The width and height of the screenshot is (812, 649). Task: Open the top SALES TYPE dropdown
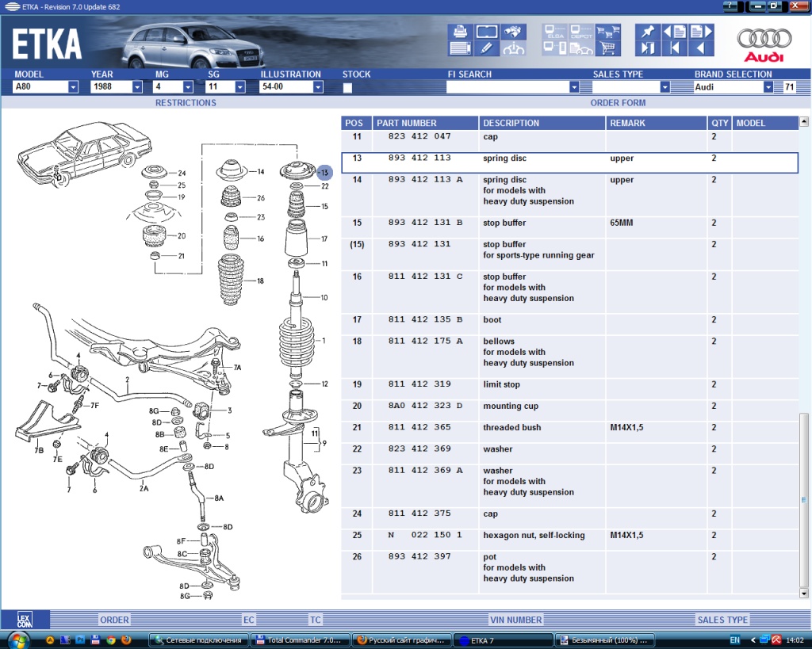pyautogui.click(x=665, y=87)
